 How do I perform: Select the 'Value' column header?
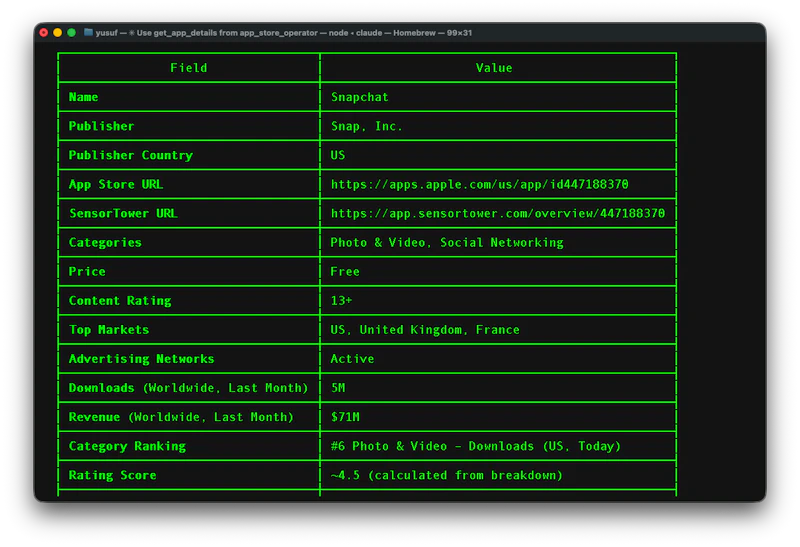pyautogui.click(x=494, y=68)
